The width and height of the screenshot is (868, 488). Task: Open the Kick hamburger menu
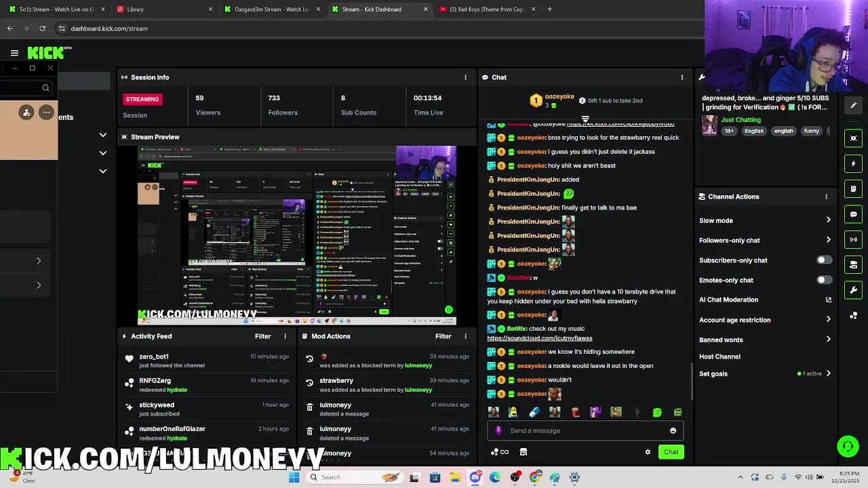pos(14,53)
